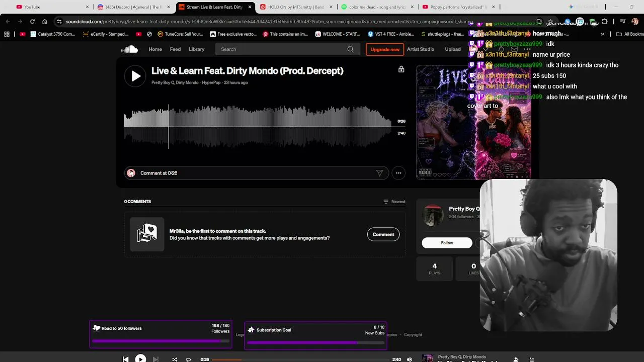Open the eCertify - Stamped bookmark
Screen dimensions: 644x362
[106, 34]
